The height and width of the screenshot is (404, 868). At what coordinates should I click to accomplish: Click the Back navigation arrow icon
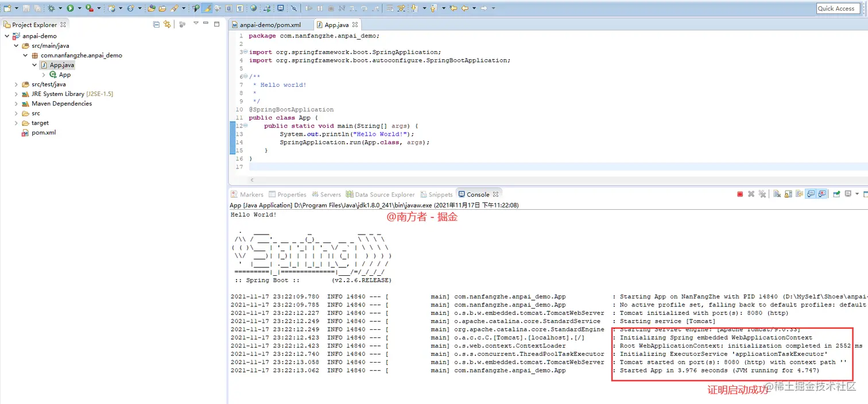[465, 8]
